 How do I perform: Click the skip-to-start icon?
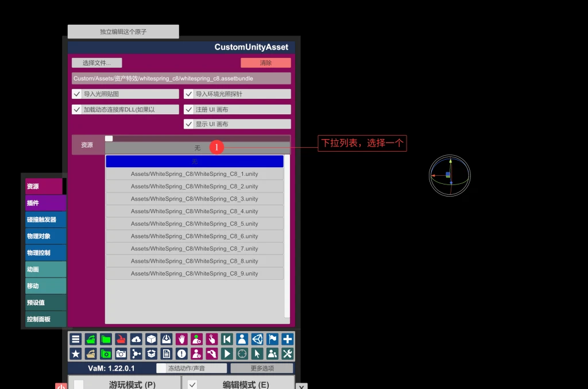[x=227, y=339]
